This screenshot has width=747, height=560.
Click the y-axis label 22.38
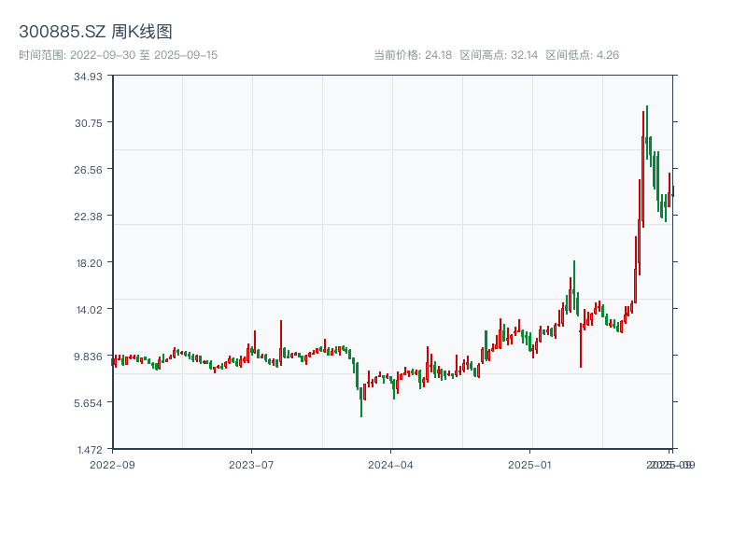[x=88, y=217]
